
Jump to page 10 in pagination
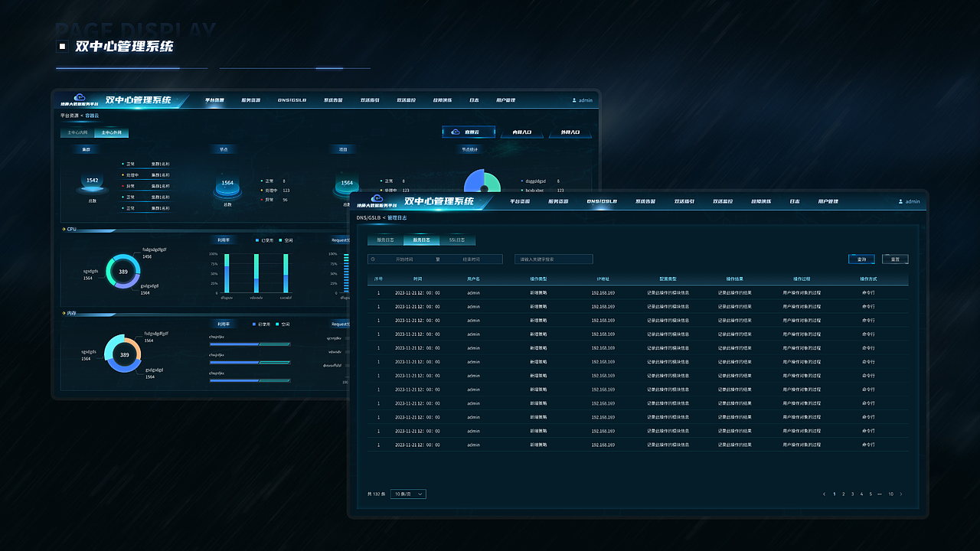coord(890,494)
